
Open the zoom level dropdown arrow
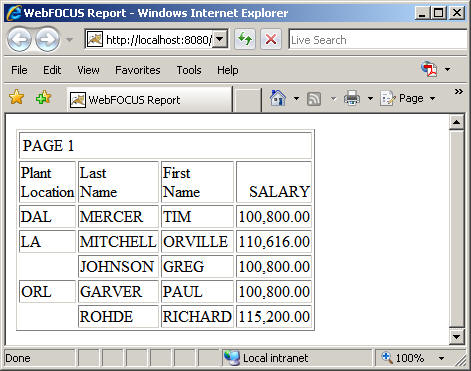[441, 358]
